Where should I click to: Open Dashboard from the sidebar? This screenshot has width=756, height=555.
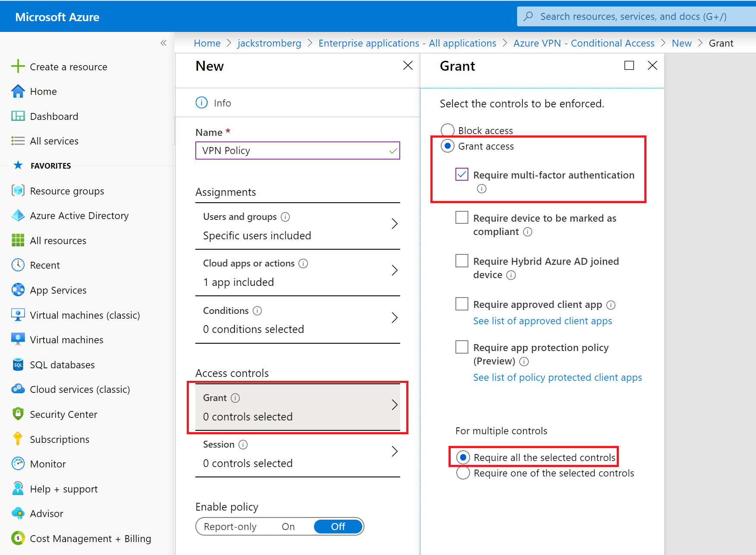point(54,116)
